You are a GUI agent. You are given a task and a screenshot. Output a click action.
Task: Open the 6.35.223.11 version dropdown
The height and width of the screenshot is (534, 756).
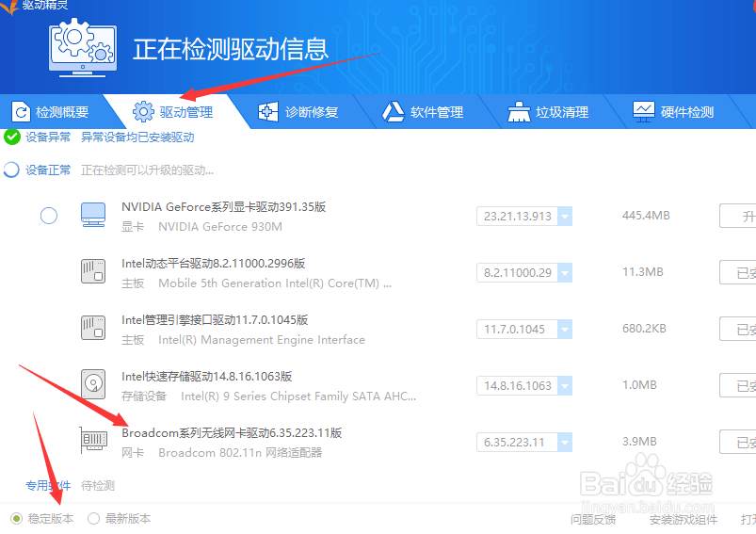[x=565, y=442]
